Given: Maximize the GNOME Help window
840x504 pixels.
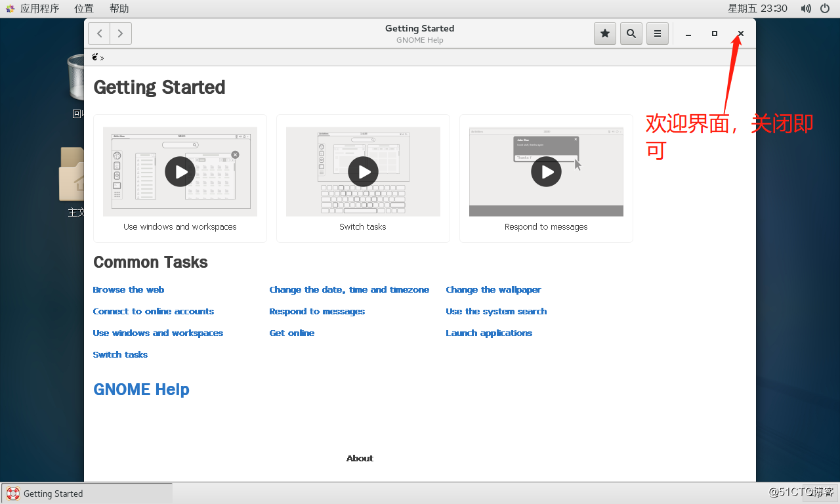Looking at the screenshot, I should 715,33.
